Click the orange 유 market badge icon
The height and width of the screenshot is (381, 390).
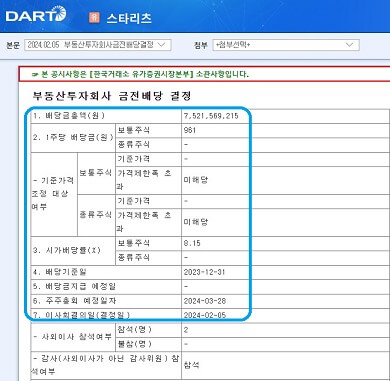[x=94, y=17]
